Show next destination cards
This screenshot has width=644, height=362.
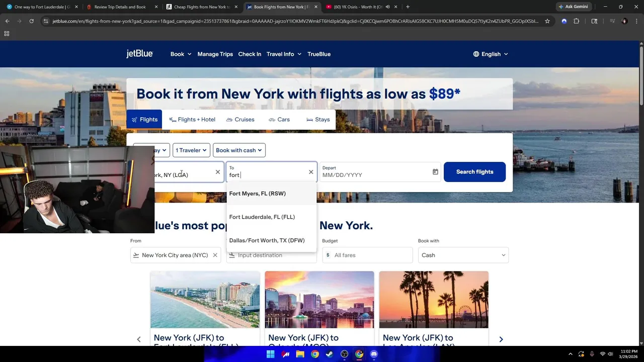(x=501, y=339)
